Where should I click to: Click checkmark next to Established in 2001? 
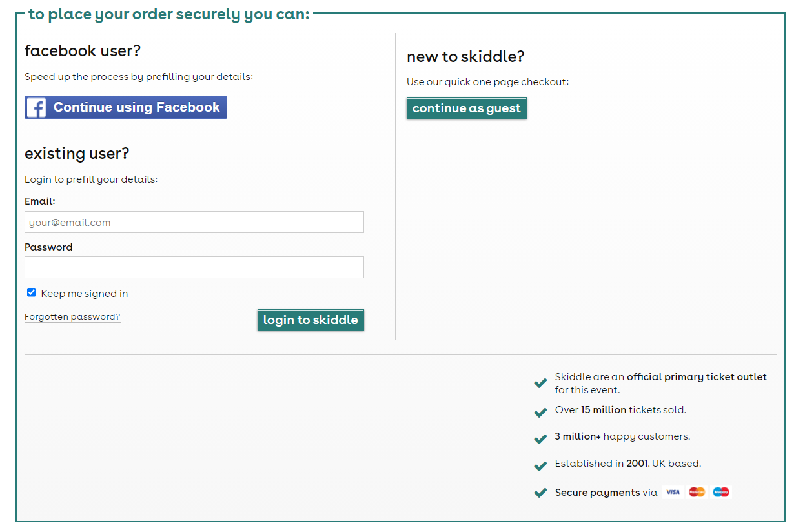coord(540,466)
